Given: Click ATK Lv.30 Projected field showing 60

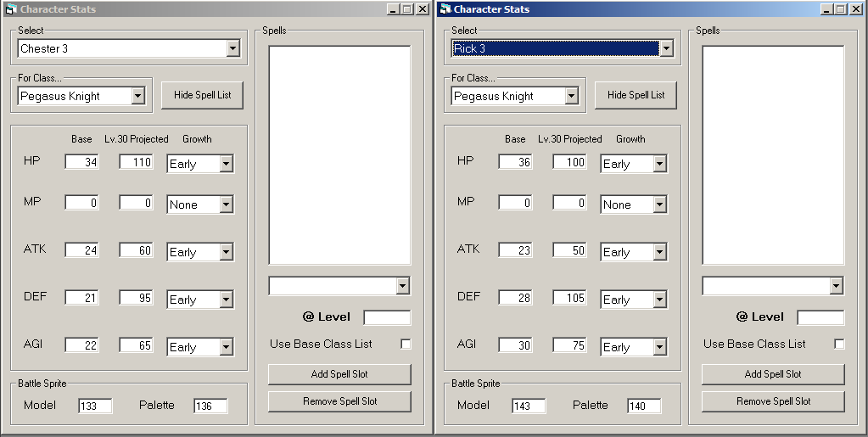Looking at the screenshot, I should coord(136,249).
